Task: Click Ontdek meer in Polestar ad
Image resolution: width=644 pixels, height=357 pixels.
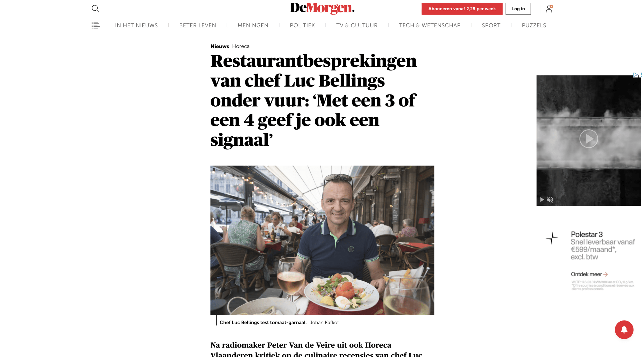Action: click(x=589, y=274)
